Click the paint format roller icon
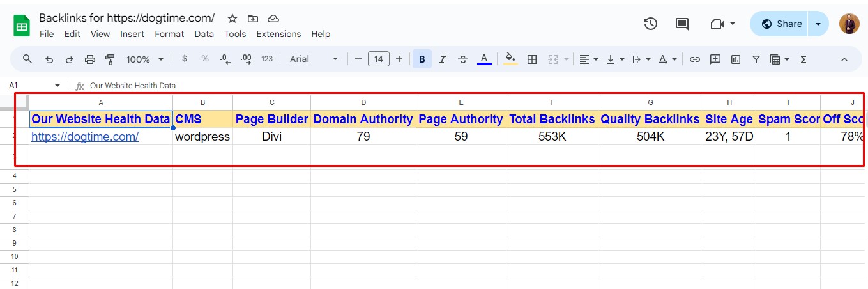 coord(110,59)
